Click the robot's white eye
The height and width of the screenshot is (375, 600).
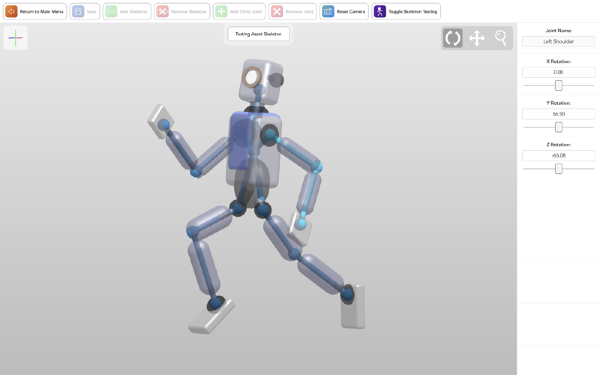pyautogui.click(x=251, y=77)
